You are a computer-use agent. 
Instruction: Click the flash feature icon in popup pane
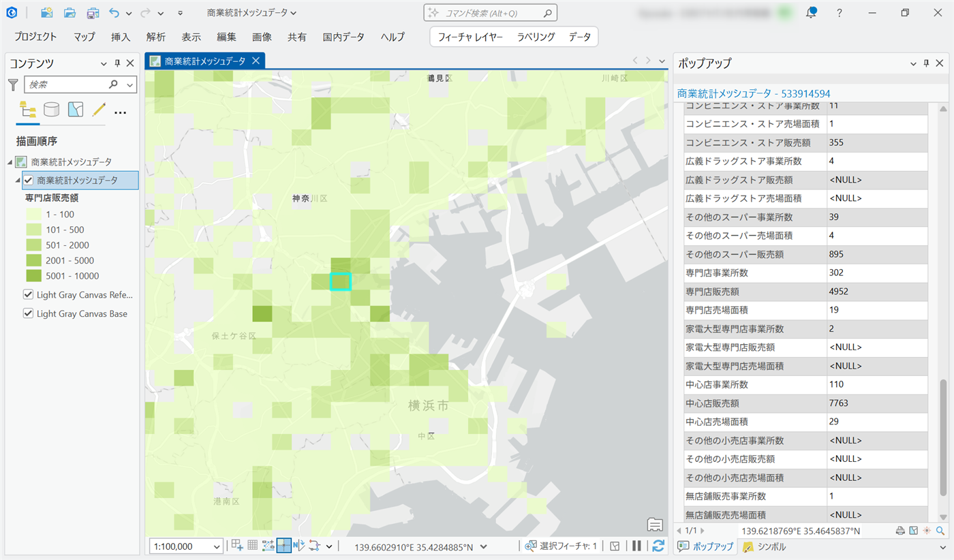click(x=927, y=531)
